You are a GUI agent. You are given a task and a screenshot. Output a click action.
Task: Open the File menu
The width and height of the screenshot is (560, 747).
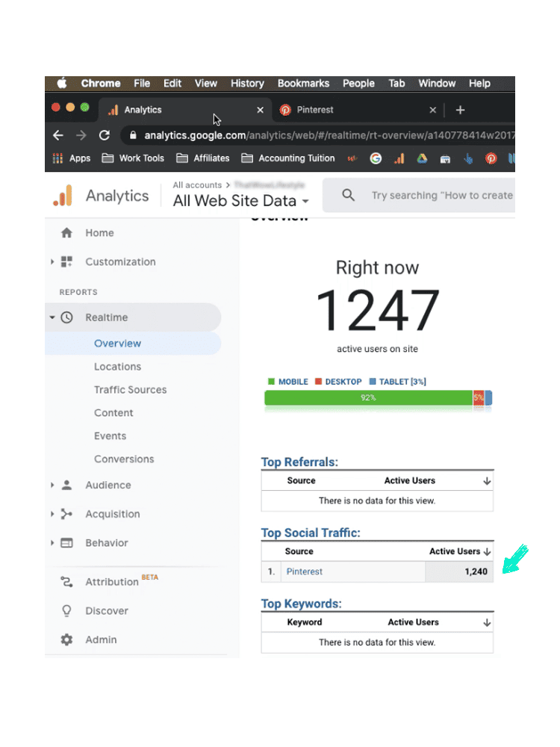142,84
